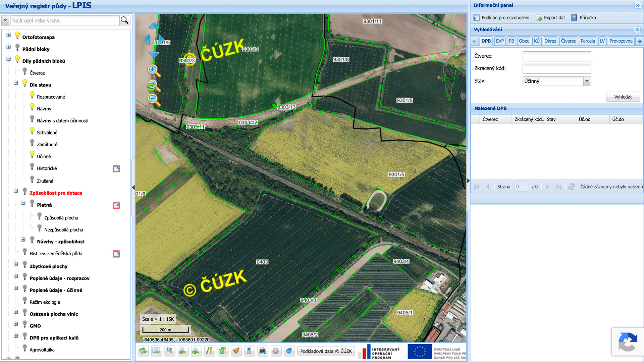The width and height of the screenshot is (644, 362).
Task: Expand the Půdní bloky tree node
Action: point(8,47)
